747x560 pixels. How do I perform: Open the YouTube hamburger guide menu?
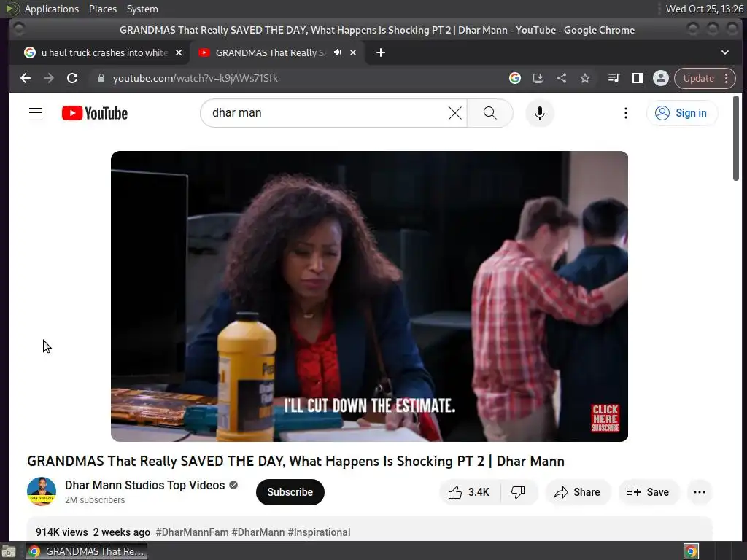click(x=36, y=113)
